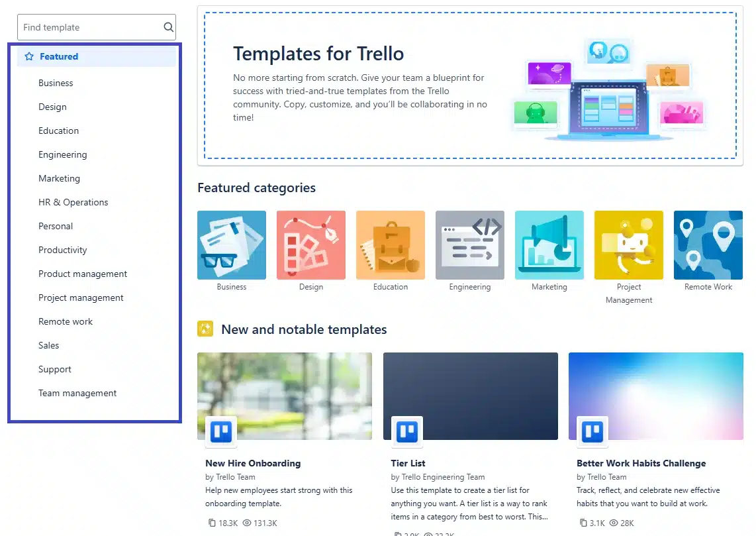Open the Business category thumbnail
This screenshot has width=756, height=536.
(x=232, y=245)
